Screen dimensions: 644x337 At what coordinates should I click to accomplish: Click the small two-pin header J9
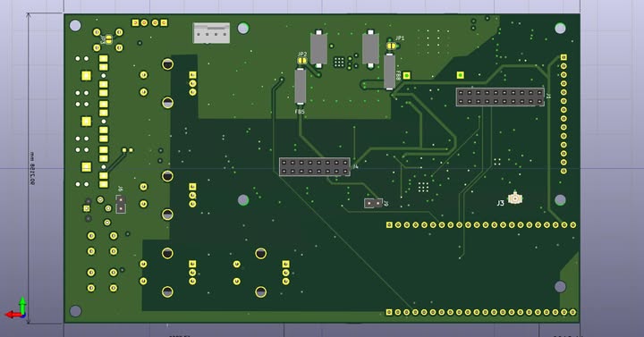pos(373,203)
